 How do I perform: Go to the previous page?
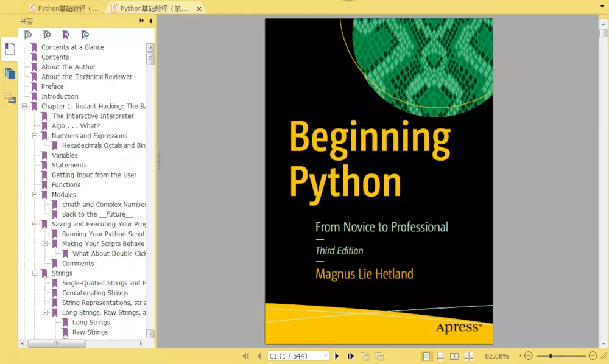(259, 356)
